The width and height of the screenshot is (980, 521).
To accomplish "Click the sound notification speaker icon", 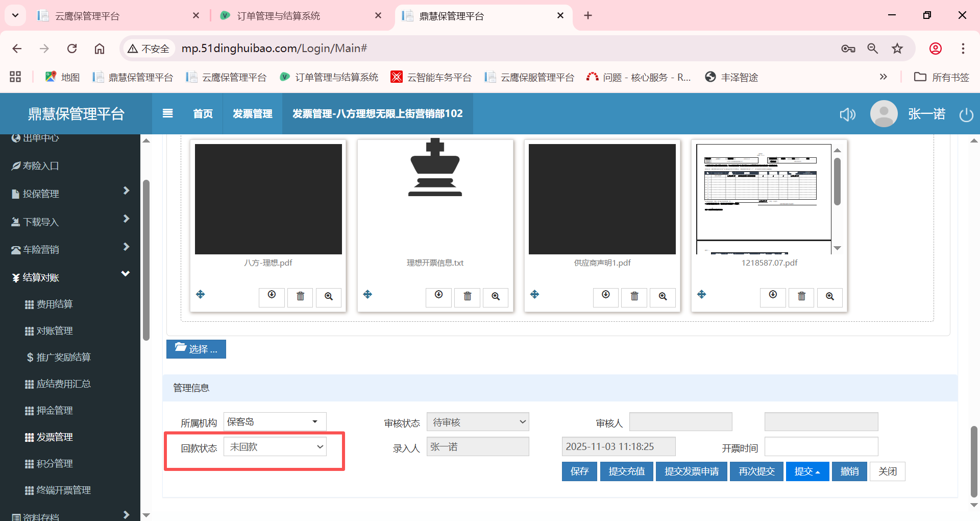I will [x=847, y=114].
